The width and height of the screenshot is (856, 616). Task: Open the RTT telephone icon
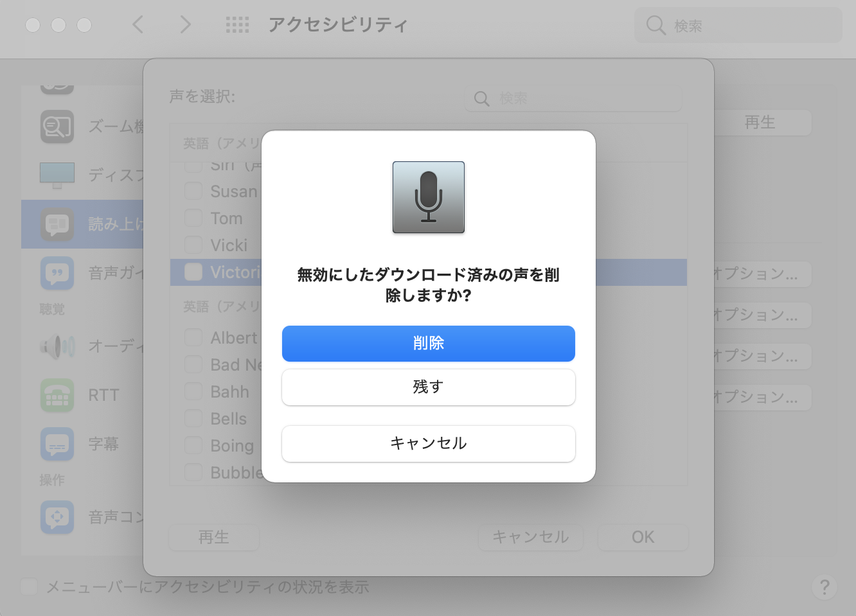click(57, 395)
